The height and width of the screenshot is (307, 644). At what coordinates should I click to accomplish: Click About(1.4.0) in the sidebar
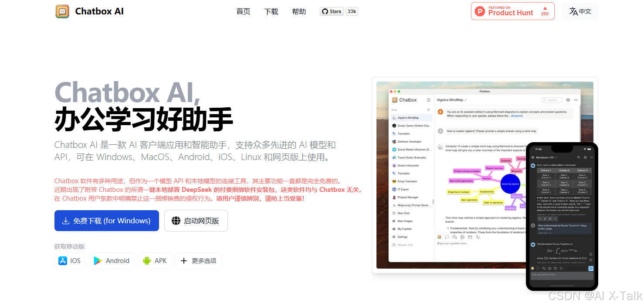click(x=411, y=245)
